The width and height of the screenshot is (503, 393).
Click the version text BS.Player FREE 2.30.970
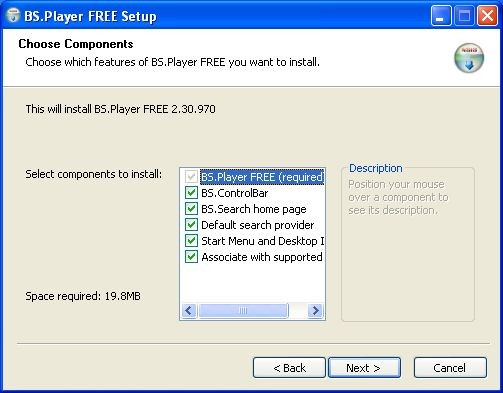pos(155,109)
